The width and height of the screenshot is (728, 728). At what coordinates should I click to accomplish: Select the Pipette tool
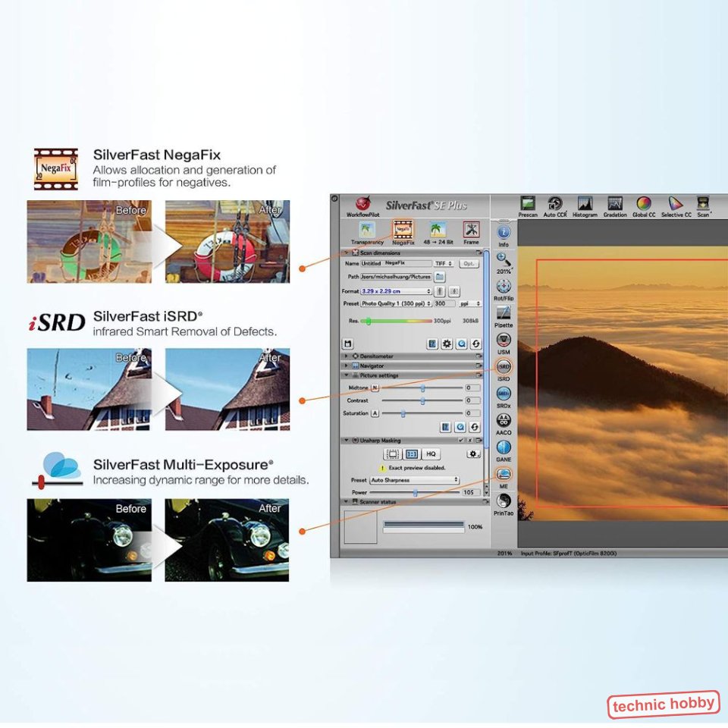click(x=504, y=313)
